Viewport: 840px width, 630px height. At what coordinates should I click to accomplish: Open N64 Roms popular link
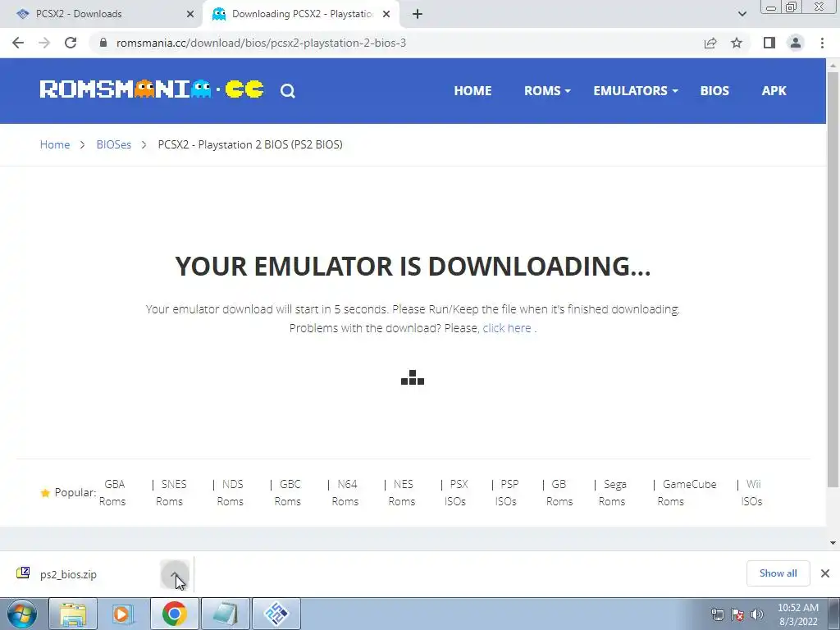pos(345,493)
